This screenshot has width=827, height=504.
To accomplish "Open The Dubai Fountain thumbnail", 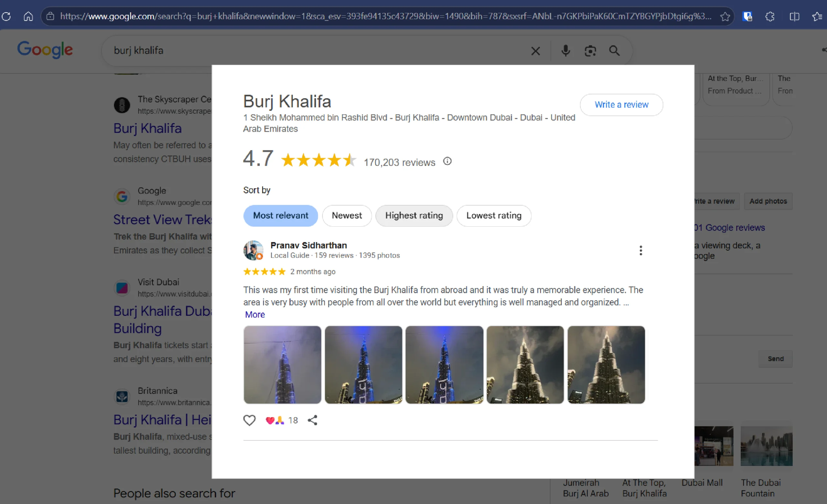I will [766, 446].
